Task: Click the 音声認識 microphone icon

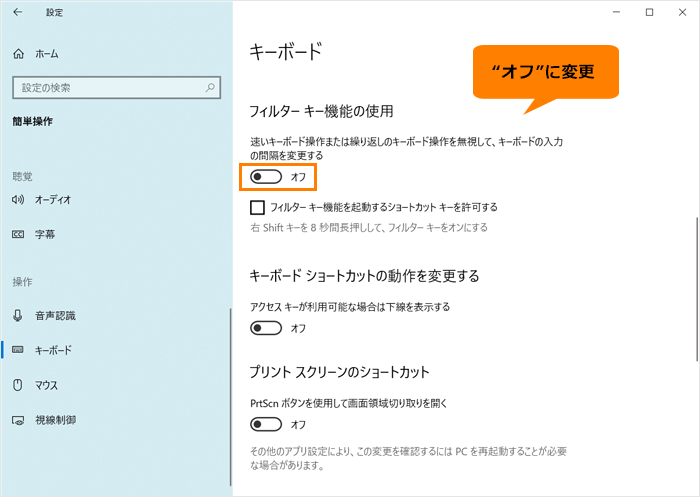Action: [18, 316]
